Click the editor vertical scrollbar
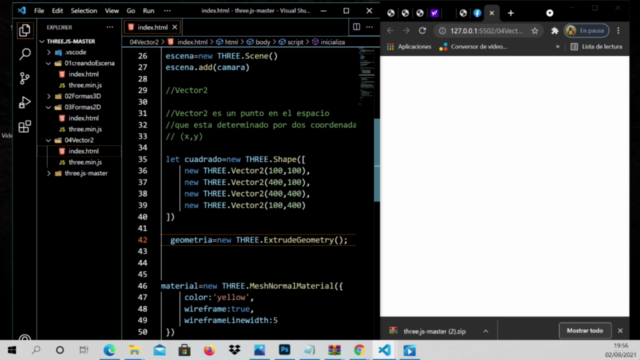The width and height of the screenshot is (640, 360). [377, 160]
